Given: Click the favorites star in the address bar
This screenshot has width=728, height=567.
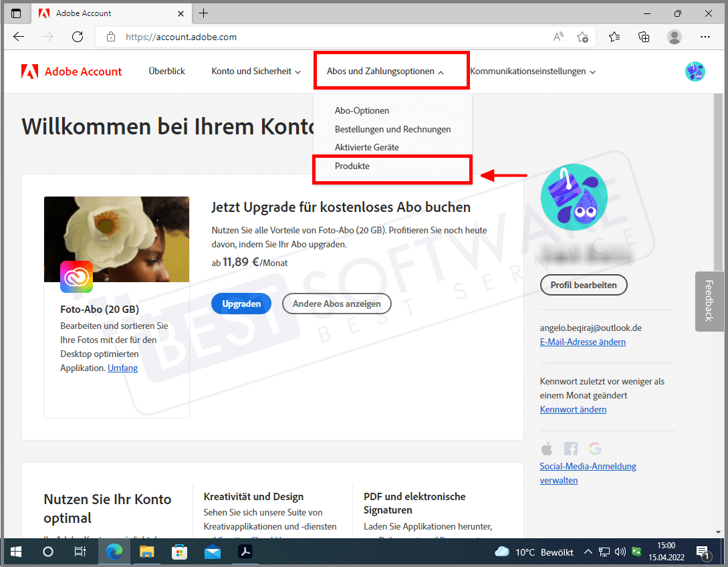Looking at the screenshot, I should (x=582, y=37).
